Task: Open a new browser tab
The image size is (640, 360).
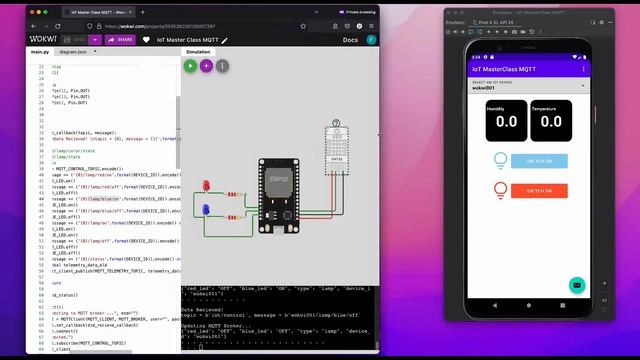Action: click(x=142, y=12)
